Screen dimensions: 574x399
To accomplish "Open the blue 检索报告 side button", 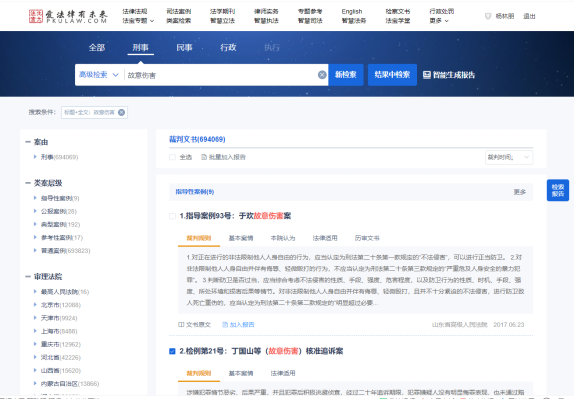I will pyautogui.click(x=558, y=190).
